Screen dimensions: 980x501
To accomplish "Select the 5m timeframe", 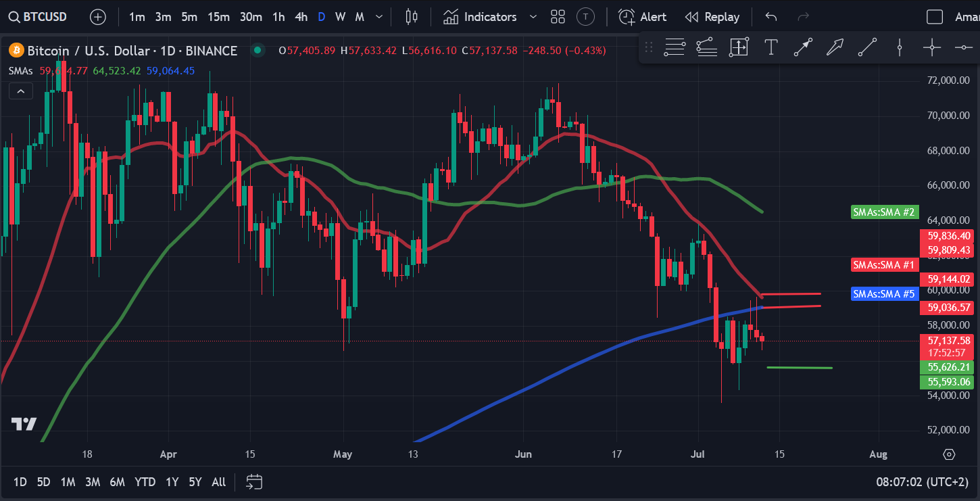I will pos(189,17).
